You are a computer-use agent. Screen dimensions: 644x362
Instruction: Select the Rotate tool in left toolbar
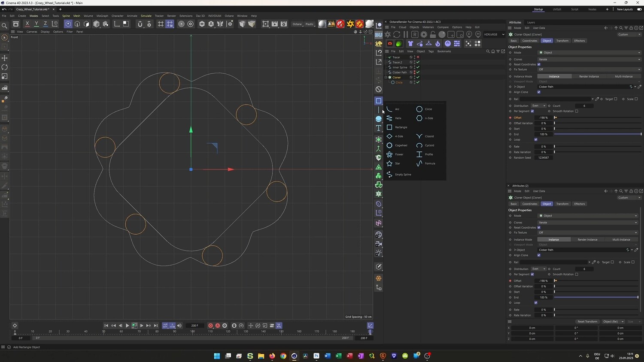click(4, 67)
